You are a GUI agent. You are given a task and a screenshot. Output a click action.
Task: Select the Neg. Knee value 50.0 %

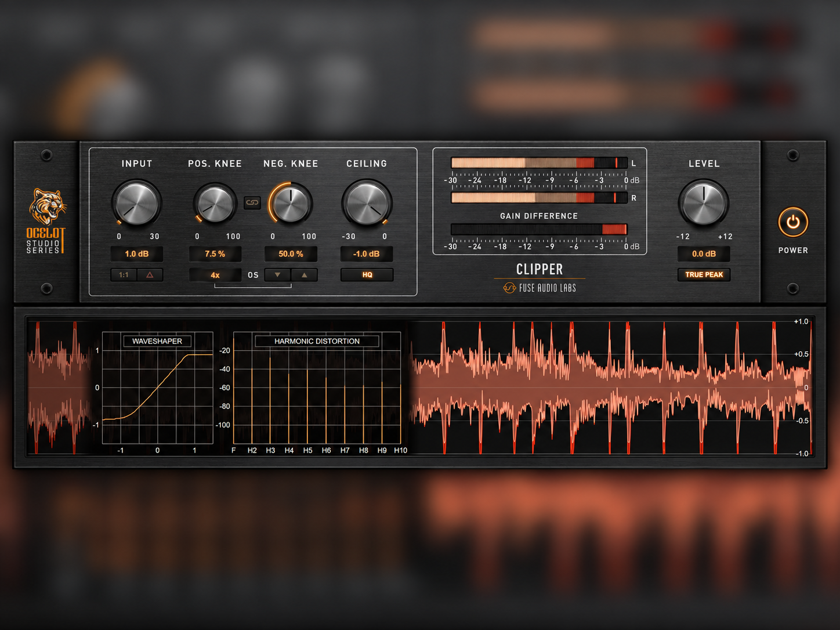coord(291,254)
